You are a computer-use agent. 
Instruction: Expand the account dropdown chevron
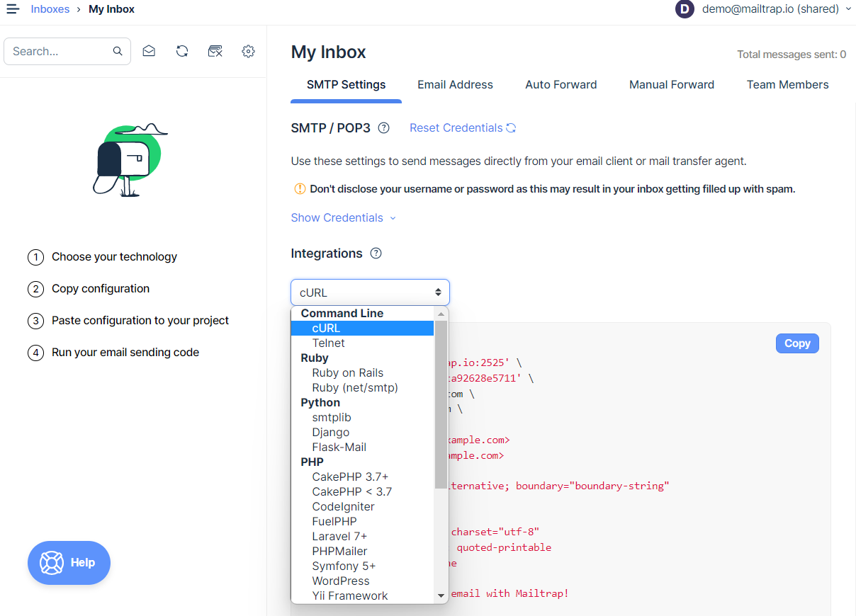click(x=848, y=9)
